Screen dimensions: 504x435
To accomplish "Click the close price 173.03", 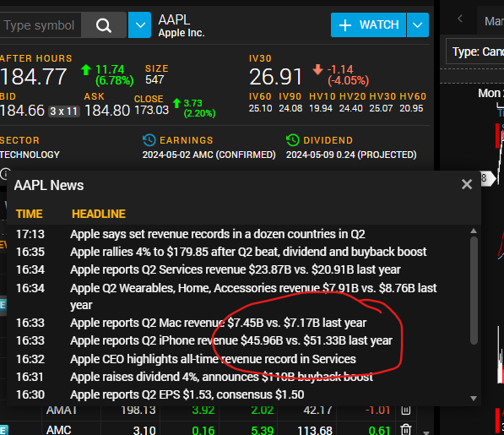I will 152,111.
